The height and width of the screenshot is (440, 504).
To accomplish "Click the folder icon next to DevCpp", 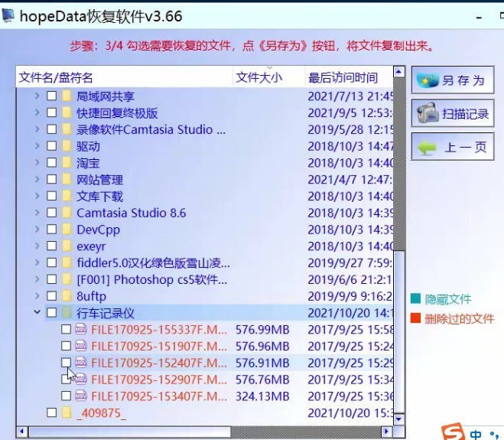I will (x=67, y=230).
